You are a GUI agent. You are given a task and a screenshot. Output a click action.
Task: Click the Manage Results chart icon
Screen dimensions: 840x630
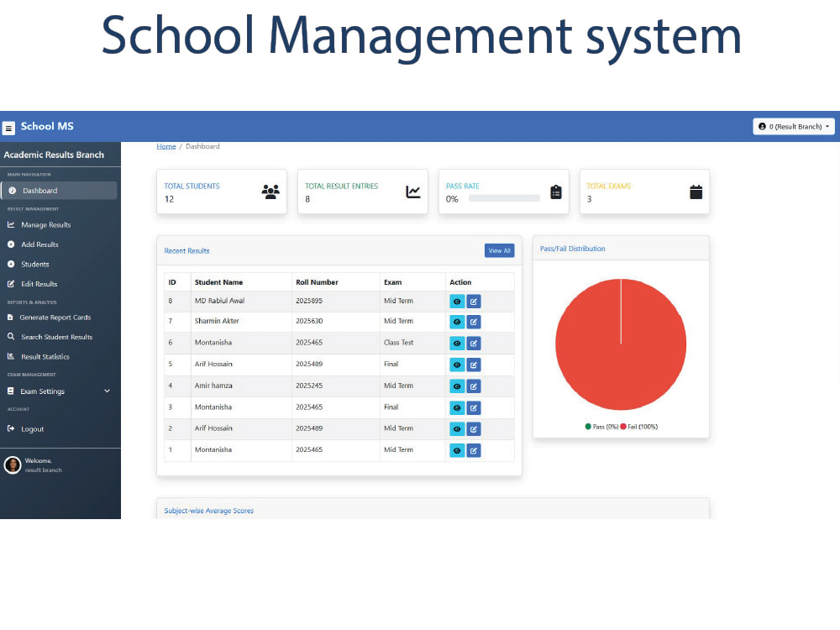11,224
